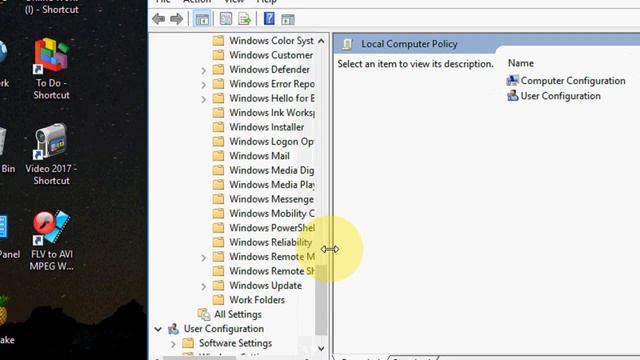Viewport: 640px width, 360px height.
Task: Select Windows Logon Options tree item
Action: pos(271,142)
